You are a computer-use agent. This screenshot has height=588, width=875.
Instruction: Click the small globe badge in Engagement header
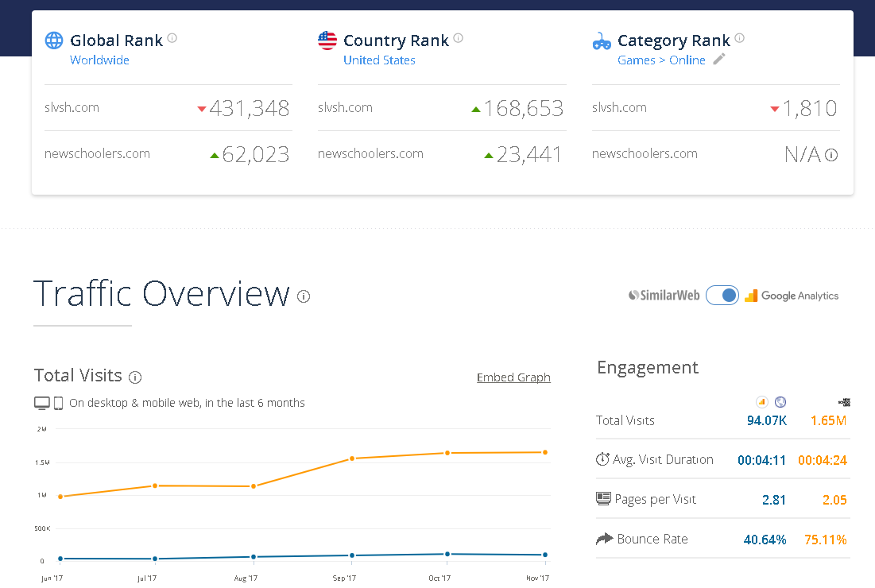[780, 402]
